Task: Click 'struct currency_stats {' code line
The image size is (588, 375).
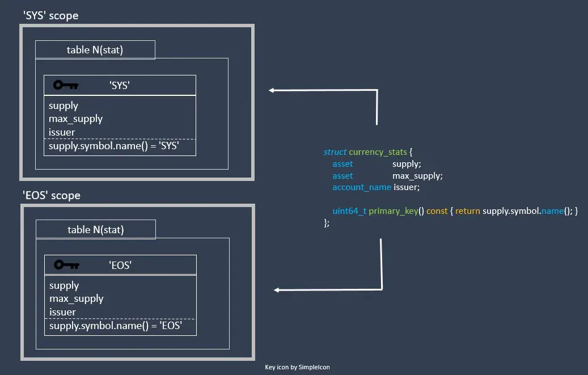Action: click(x=368, y=152)
